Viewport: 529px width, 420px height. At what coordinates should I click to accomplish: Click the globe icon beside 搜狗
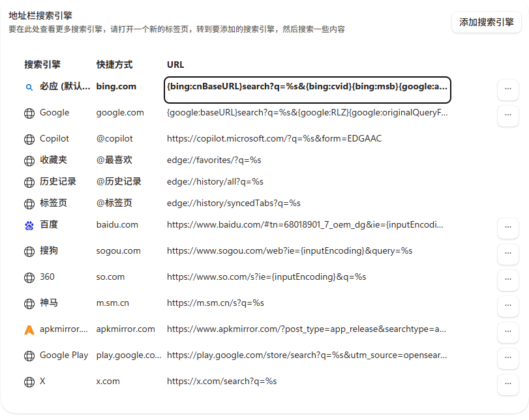(x=29, y=252)
